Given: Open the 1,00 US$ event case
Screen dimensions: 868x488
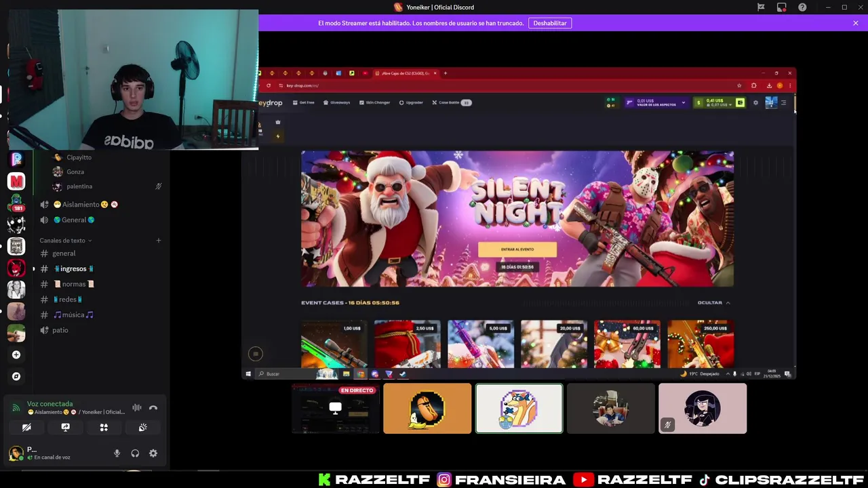Looking at the screenshot, I should click(334, 344).
